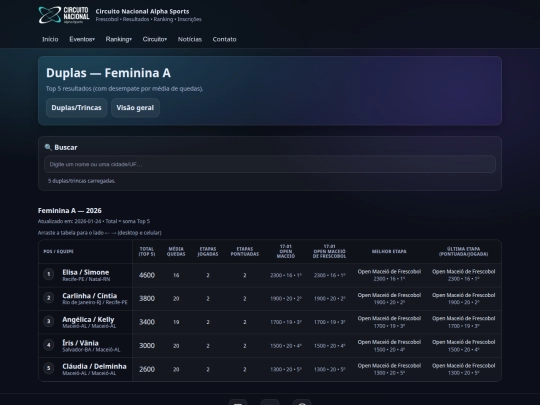Click team name Angélica / Kelly

click(x=88, y=319)
